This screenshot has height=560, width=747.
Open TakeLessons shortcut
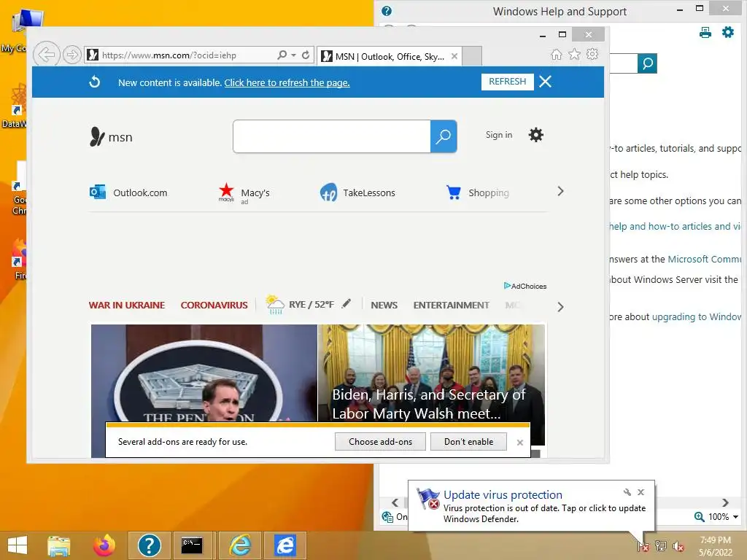tap(357, 192)
